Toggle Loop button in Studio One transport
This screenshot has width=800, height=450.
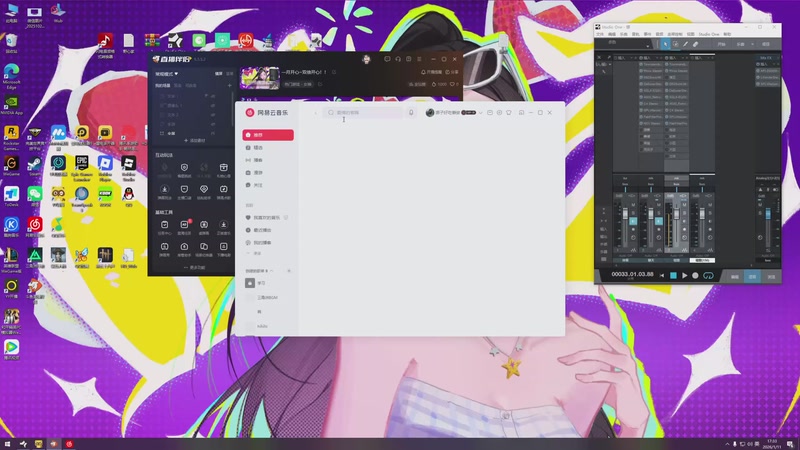tap(708, 276)
